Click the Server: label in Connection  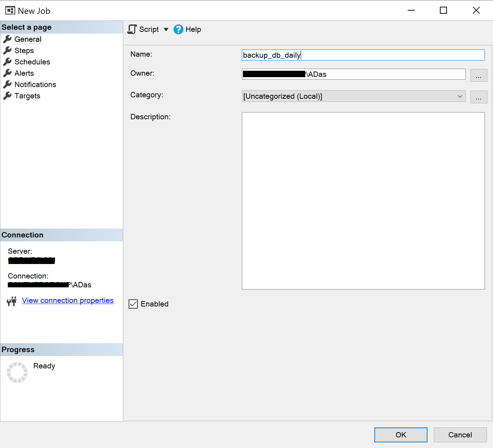tap(20, 251)
